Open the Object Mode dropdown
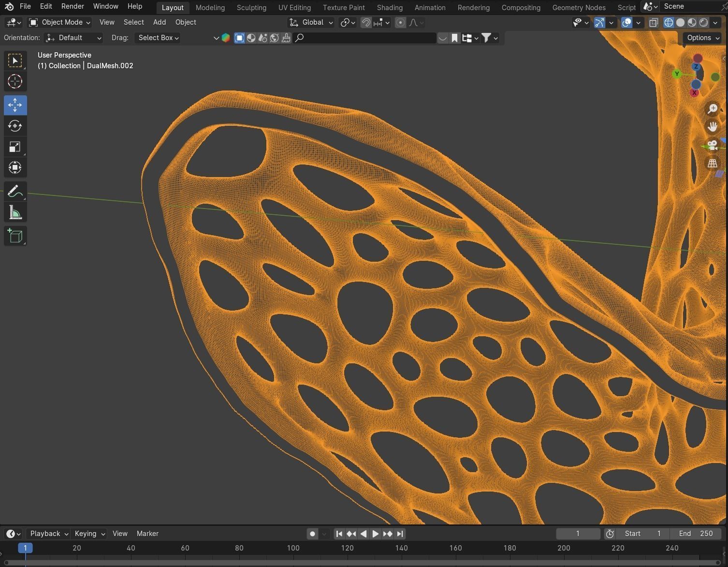Image resolution: width=728 pixels, height=567 pixels. pos(59,22)
